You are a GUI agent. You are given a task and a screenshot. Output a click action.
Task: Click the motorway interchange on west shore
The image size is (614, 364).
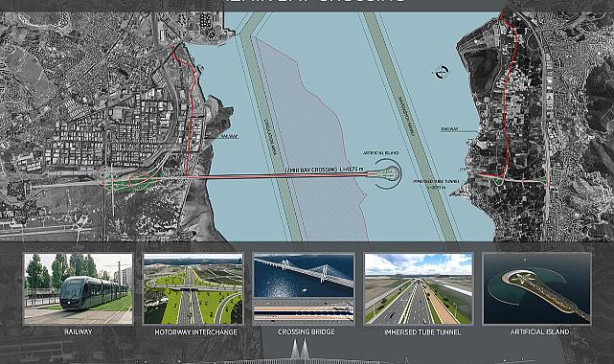[x=135, y=180]
